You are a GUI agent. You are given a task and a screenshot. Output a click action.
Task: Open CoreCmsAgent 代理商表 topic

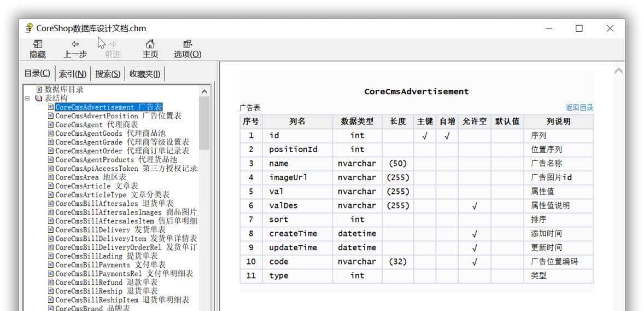tap(97, 125)
